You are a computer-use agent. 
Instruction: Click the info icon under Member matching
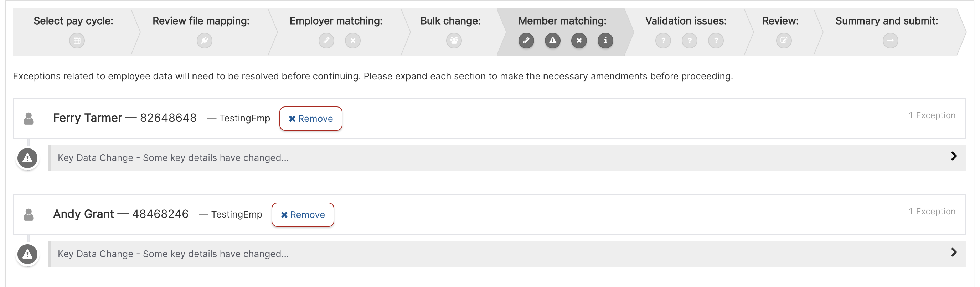coord(605,40)
